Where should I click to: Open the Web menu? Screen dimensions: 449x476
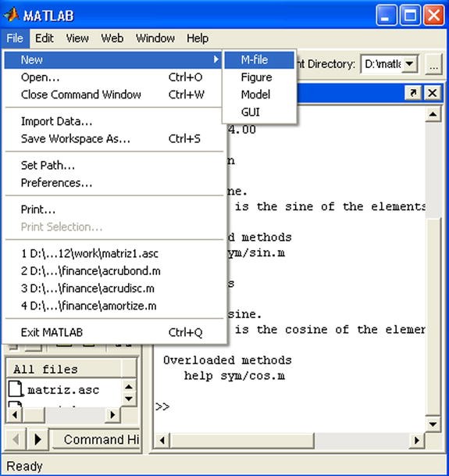click(112, 38)
